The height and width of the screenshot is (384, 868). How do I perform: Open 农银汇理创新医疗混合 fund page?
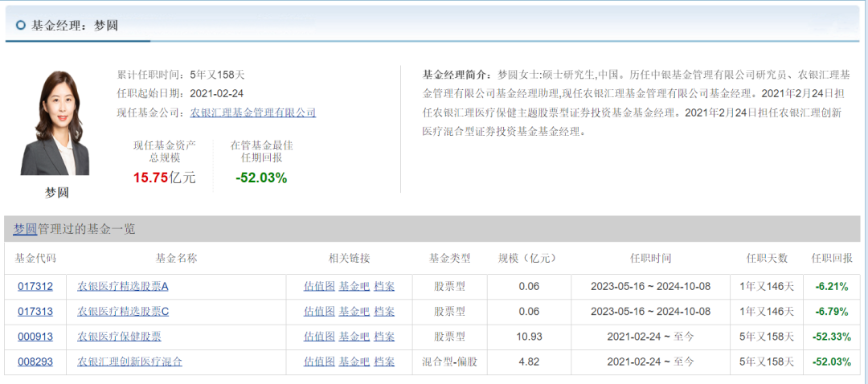129,362
